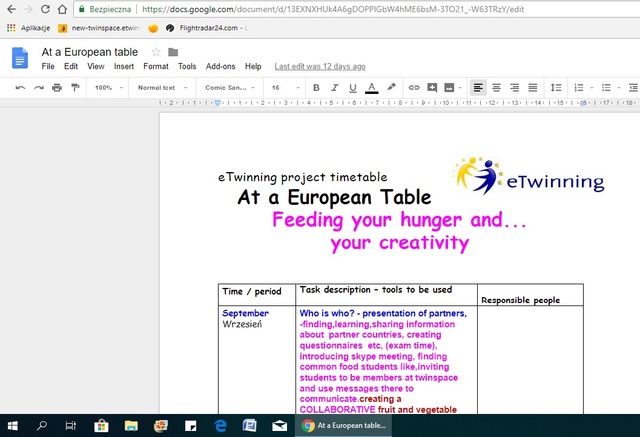Open Windows taskbar search
This screenshot has width=640, height=437.
click(x=42, y=426)
